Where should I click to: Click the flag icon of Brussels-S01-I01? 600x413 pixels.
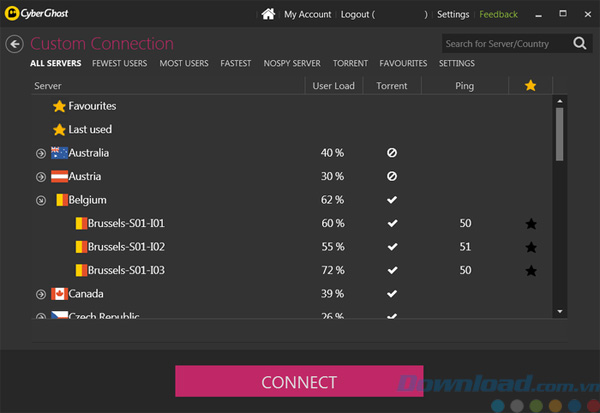pos(81,223)
